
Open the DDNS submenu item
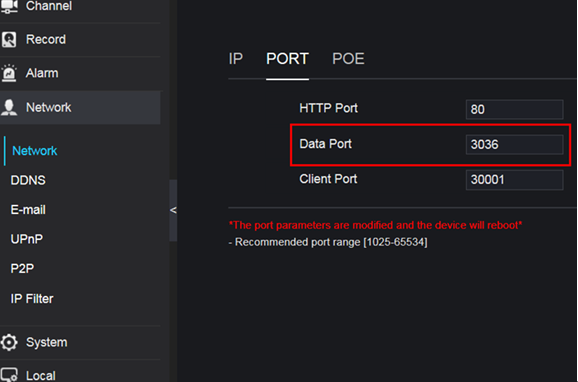[x=28, y=180]
